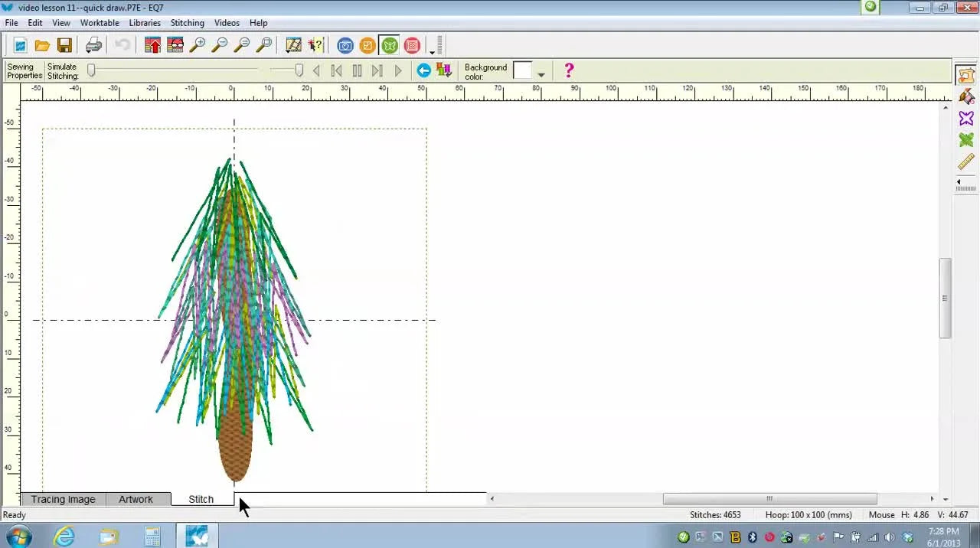Pause the stitching simulation playback

(x=357, y=70)
